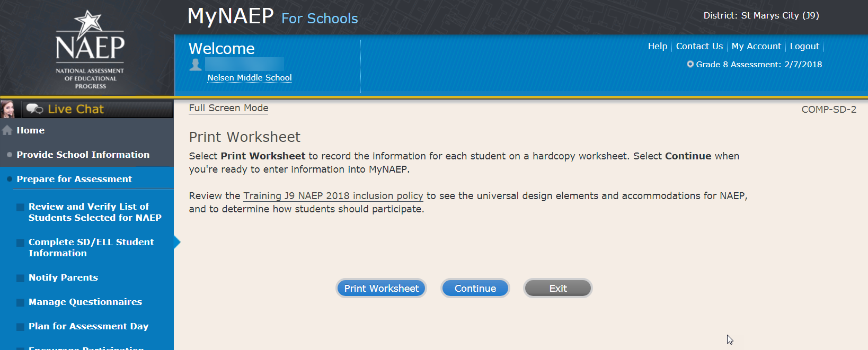Select the Grade 8 Assessment radio button
The width and height of the screenshot is (868, 350).
(690, 64)
